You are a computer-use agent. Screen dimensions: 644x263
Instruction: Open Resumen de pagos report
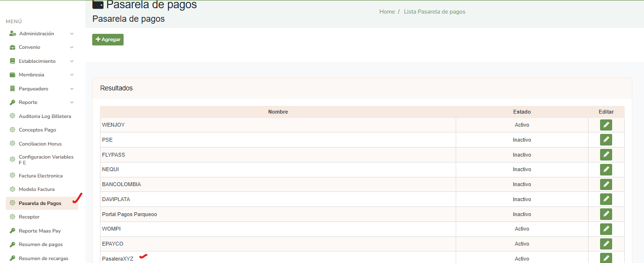tap(41, 245)
